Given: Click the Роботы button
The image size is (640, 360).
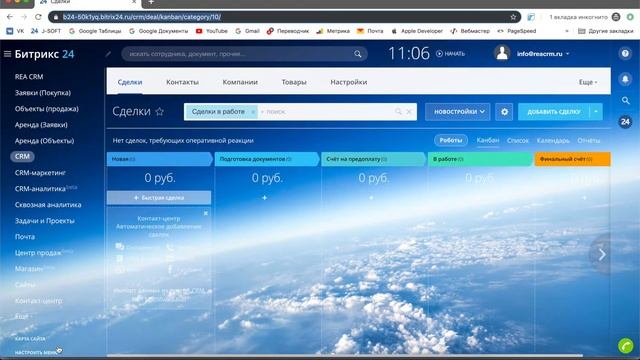Looking at the screenshot, I should (x=451, y=140).
